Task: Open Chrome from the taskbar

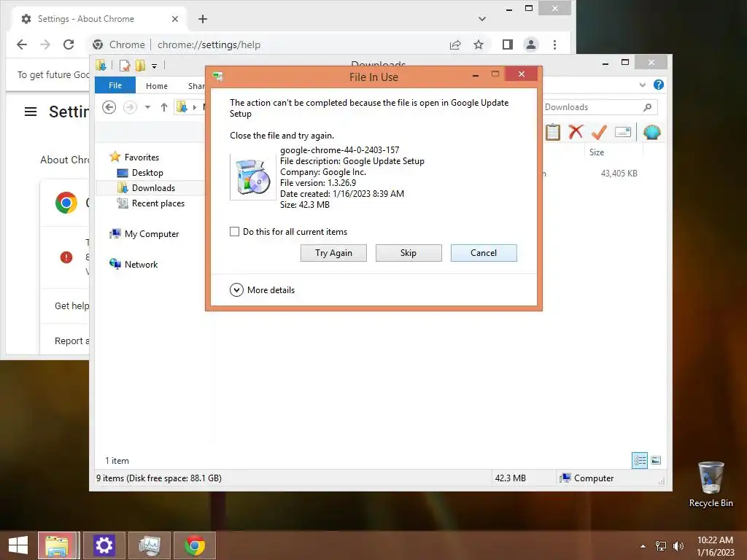Action: [194, 545]
